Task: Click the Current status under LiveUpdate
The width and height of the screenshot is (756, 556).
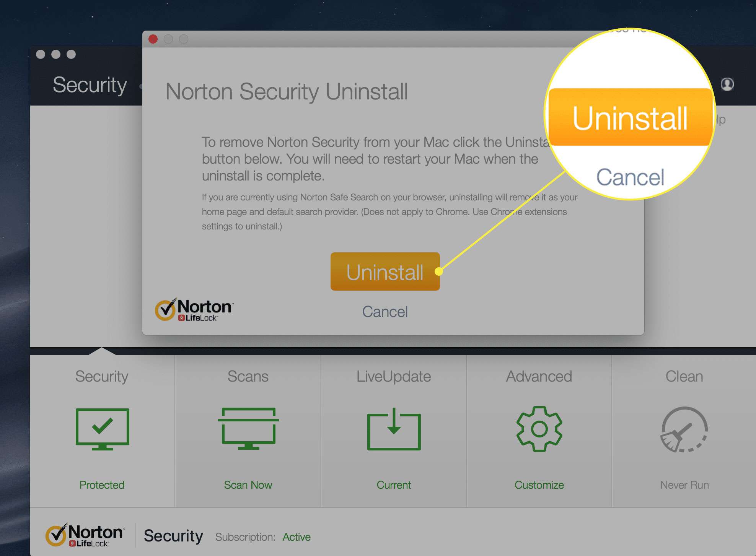Action: [393, 485]
